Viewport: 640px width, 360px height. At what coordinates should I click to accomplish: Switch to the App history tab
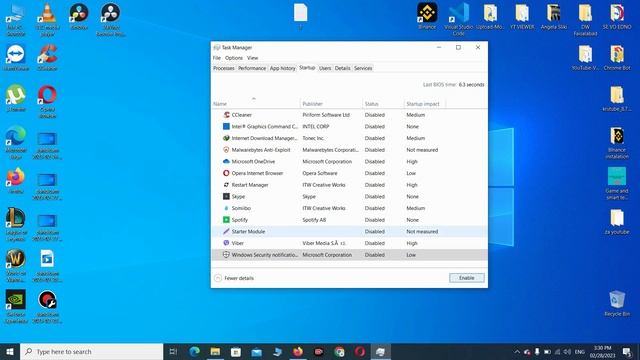[282, 68]
